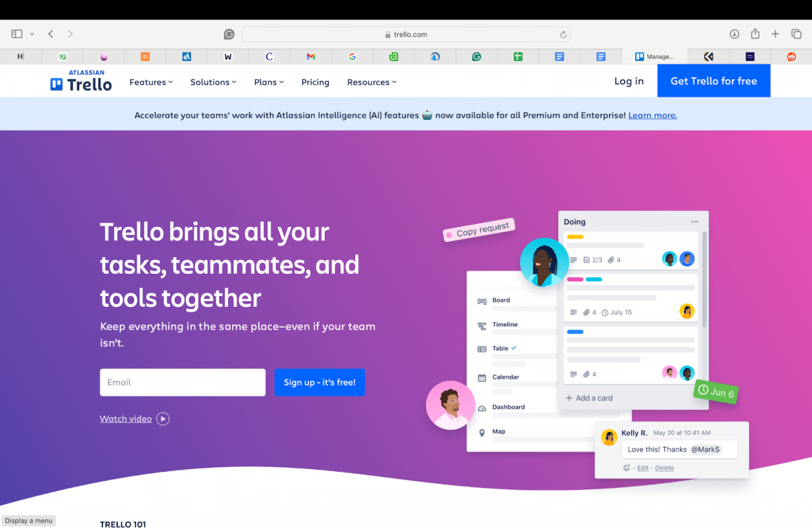Click the @MarkS mention in the comment

pyautogui.click(x=705, y=450)
